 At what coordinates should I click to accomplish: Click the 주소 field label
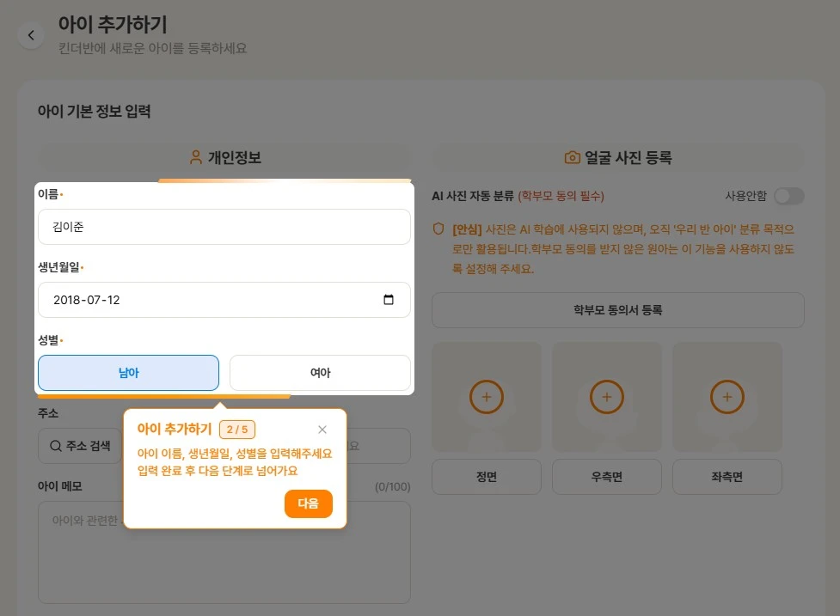pos(48,413)
